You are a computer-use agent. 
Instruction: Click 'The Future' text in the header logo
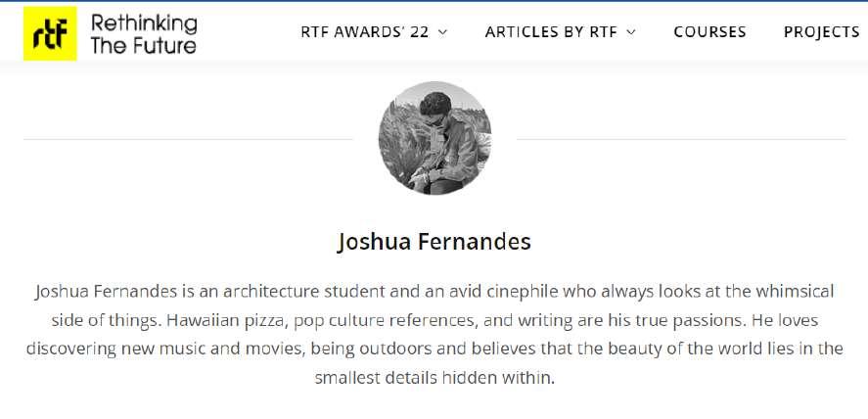(x=143, y=45)
